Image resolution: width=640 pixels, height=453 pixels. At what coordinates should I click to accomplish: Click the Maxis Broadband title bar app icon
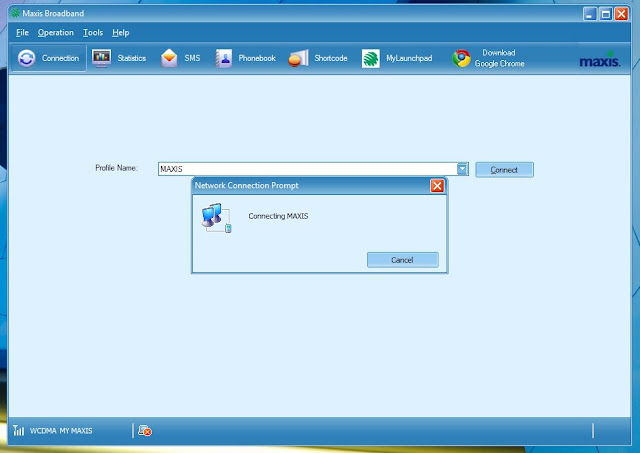point(15,13)
